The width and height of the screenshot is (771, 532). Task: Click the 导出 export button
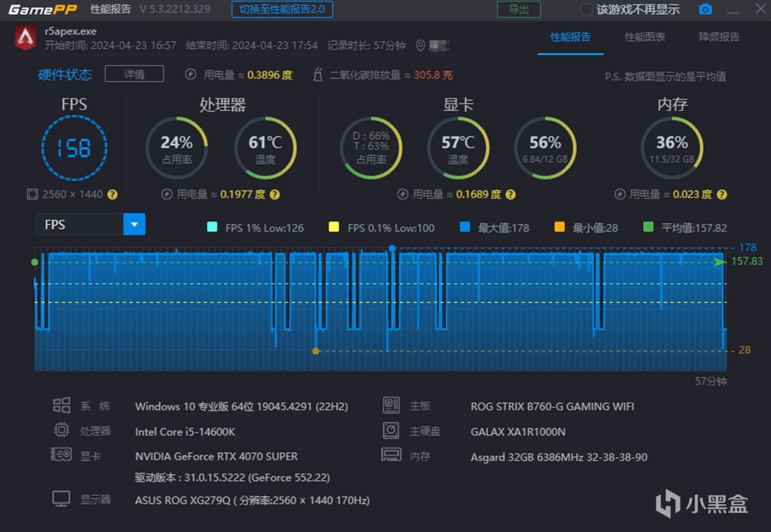click(x=519, y=10)
